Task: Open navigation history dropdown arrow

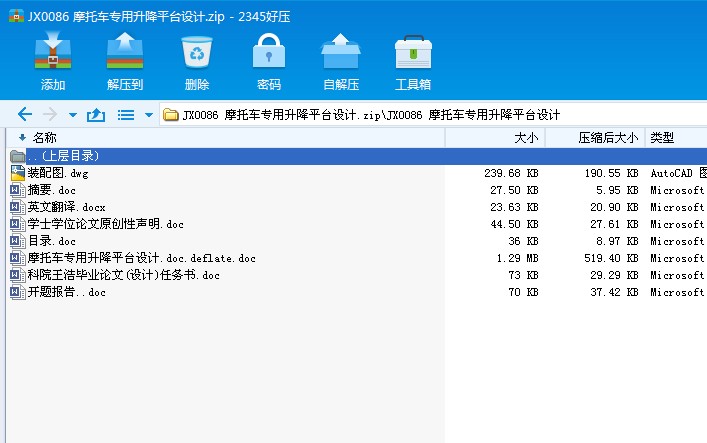Action: [73, 115]
